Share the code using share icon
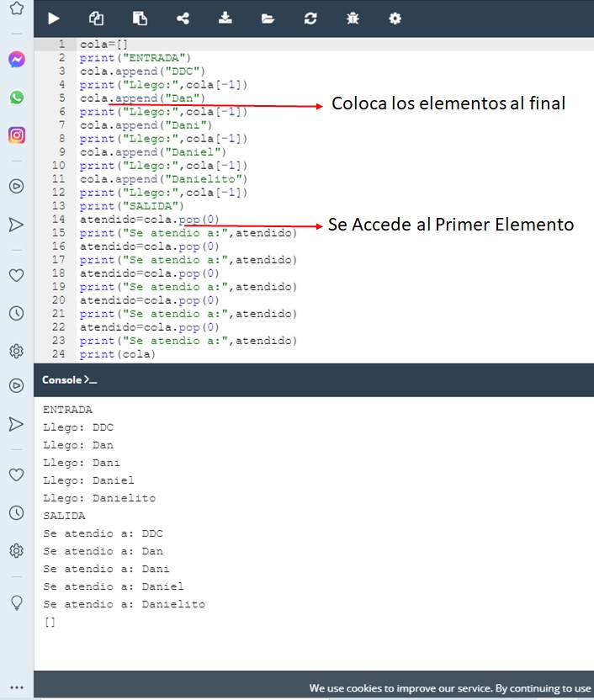The width and height of the screenshot is (594, 700). click(183, 19)
